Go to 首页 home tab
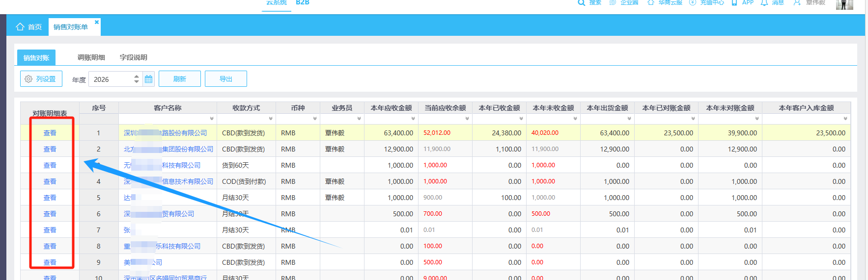868x280 pixels. point(28,27)
